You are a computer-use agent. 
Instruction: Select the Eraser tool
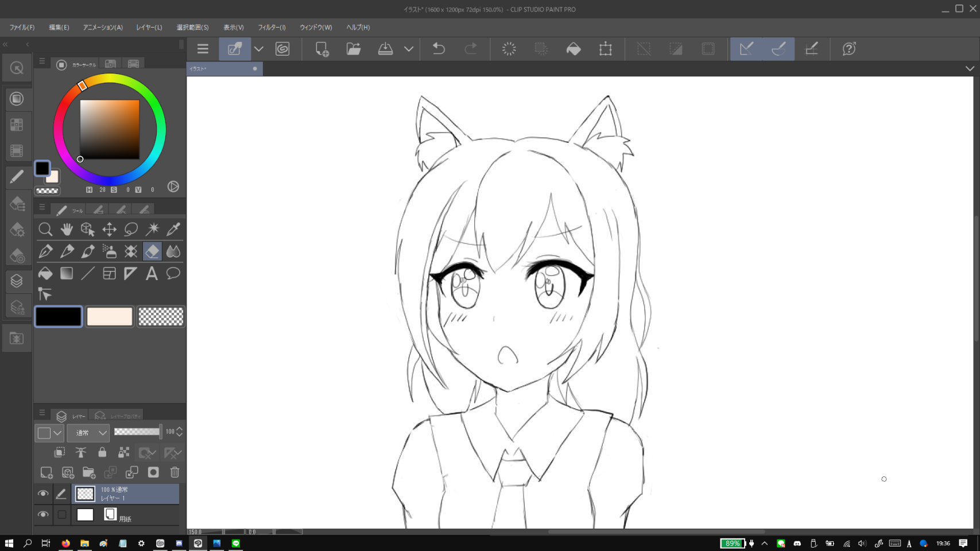point(152,251)
